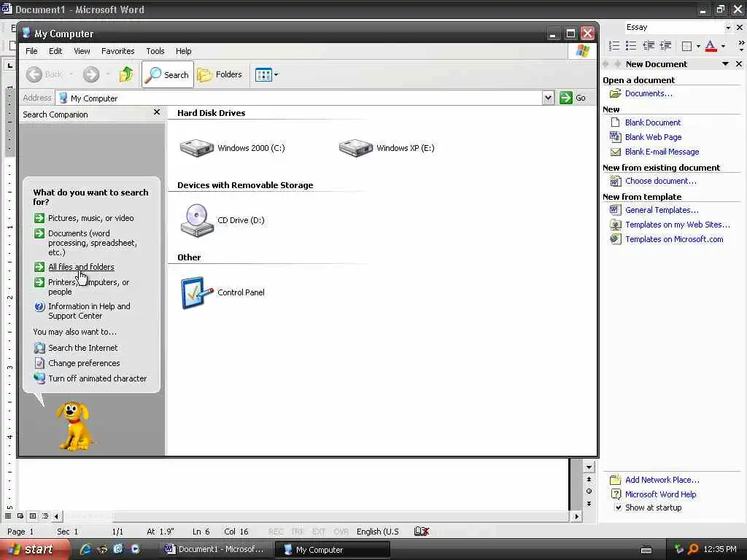
Task: Toggle the Search button in explorer toolbar
Action: pyautogui.click(x=168, y=74)
